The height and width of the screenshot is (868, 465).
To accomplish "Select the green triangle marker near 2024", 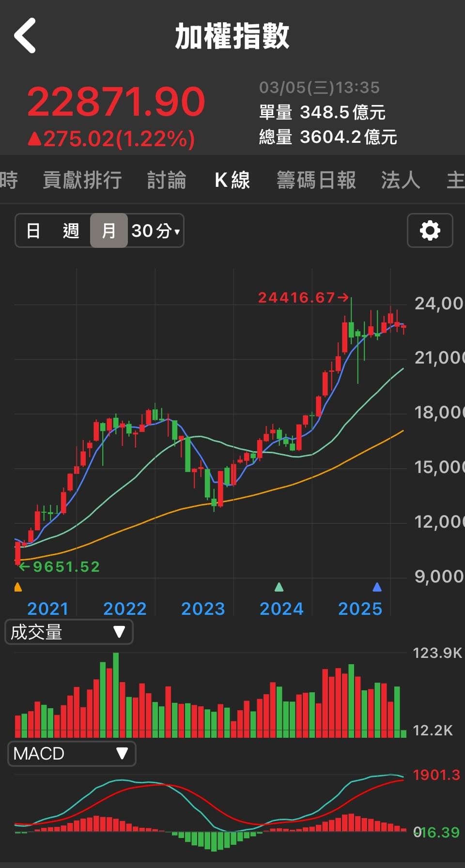I will tap(279, 587).
